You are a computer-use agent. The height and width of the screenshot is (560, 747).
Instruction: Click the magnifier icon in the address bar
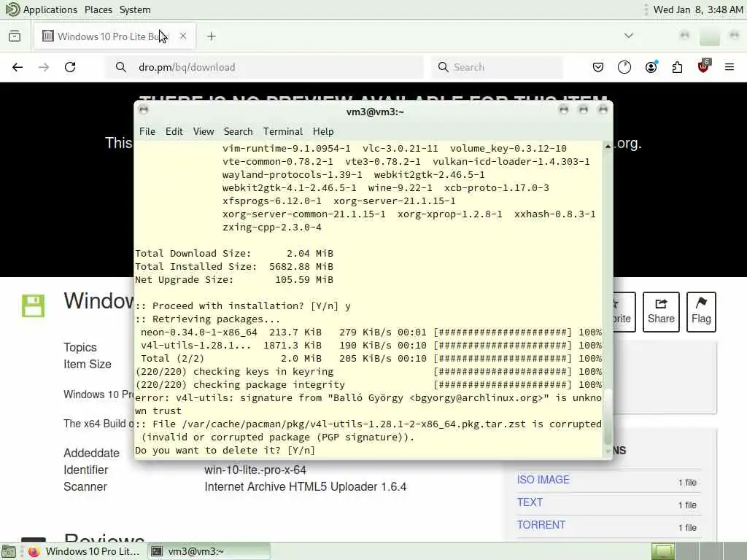pos(121,67)
